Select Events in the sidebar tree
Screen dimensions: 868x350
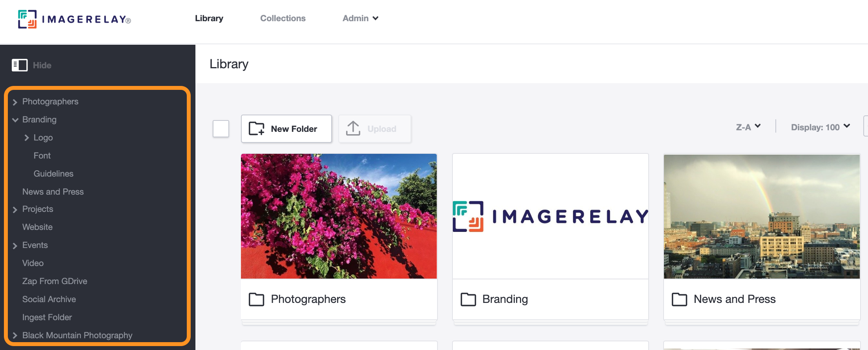(35, 245)
